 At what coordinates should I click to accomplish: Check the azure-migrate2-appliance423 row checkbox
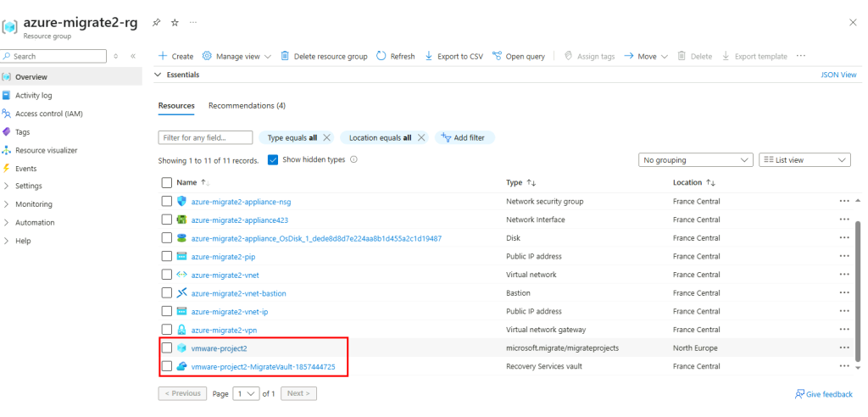point(167,220)
